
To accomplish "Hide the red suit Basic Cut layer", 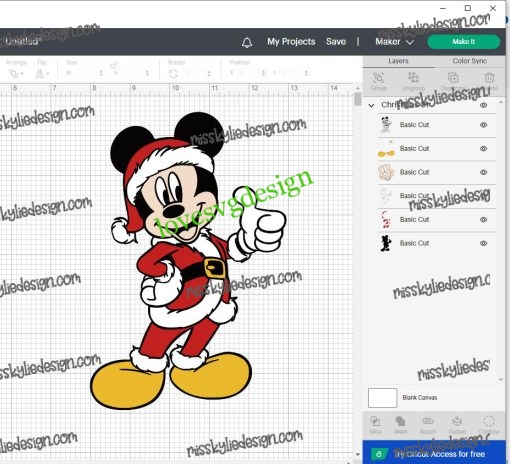I will click(x=483, y=220).
